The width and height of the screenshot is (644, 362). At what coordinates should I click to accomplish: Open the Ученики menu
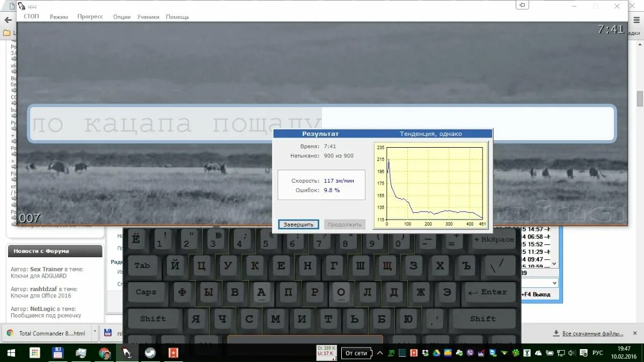coord(148,17)
